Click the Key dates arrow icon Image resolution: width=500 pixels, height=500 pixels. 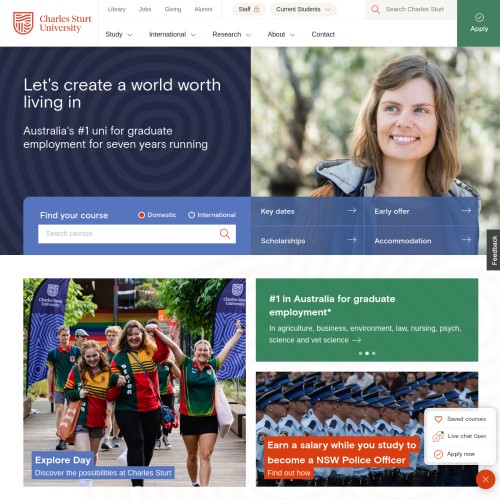[x=352, y=211]
